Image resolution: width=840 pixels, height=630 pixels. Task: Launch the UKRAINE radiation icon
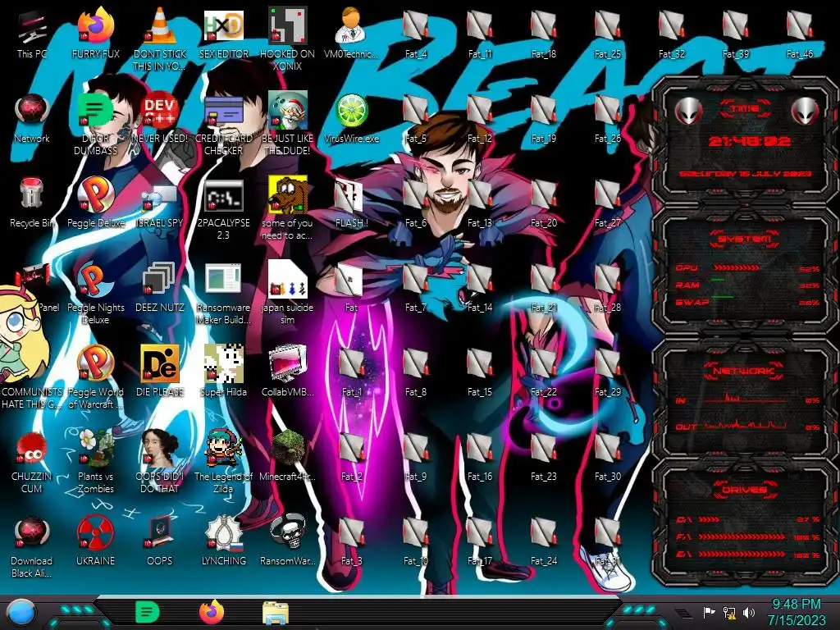coord(95,533)
